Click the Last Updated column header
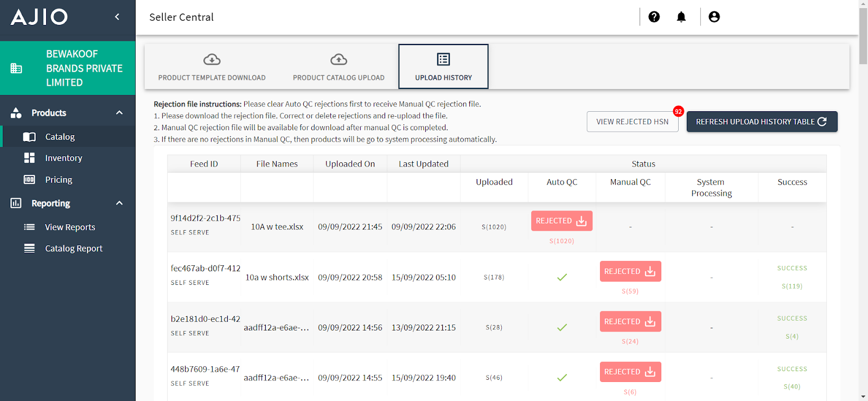 coord(424,164)
